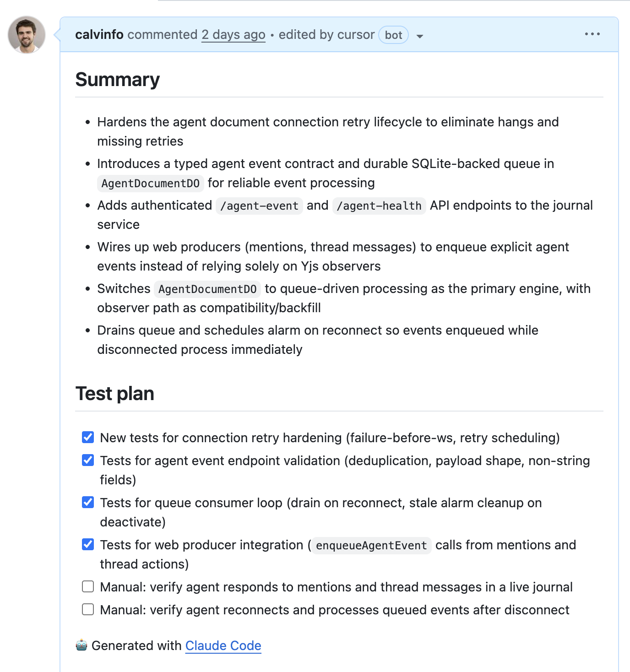The height and width of the screenshot is (672, 630).
Task: Click the 'Test plan' heading
Action: [115, 394]
